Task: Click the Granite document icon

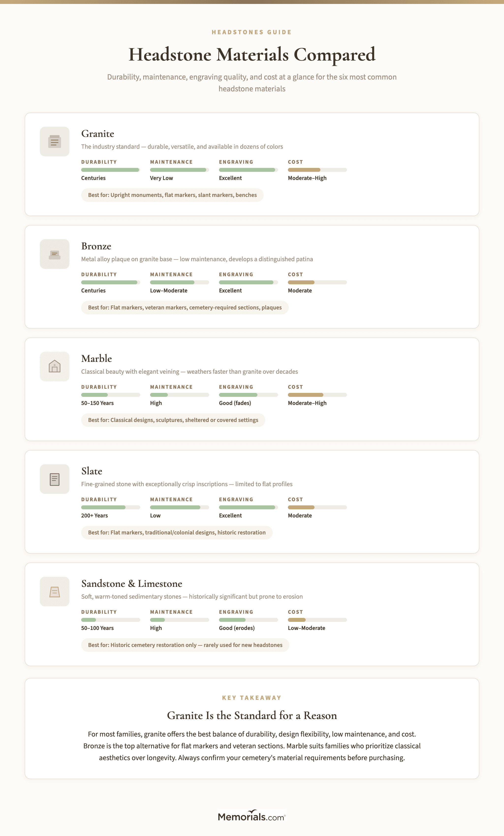Action: point(54,141)
